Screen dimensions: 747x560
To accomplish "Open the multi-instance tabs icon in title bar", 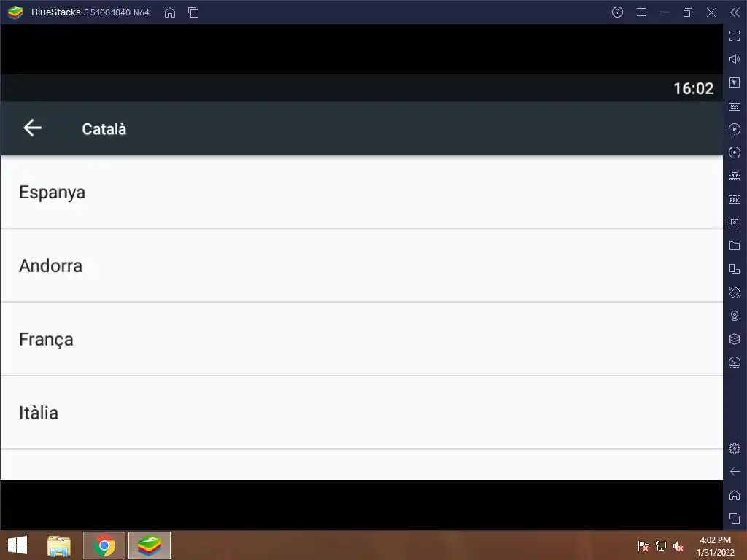I will tap(193, 12).
